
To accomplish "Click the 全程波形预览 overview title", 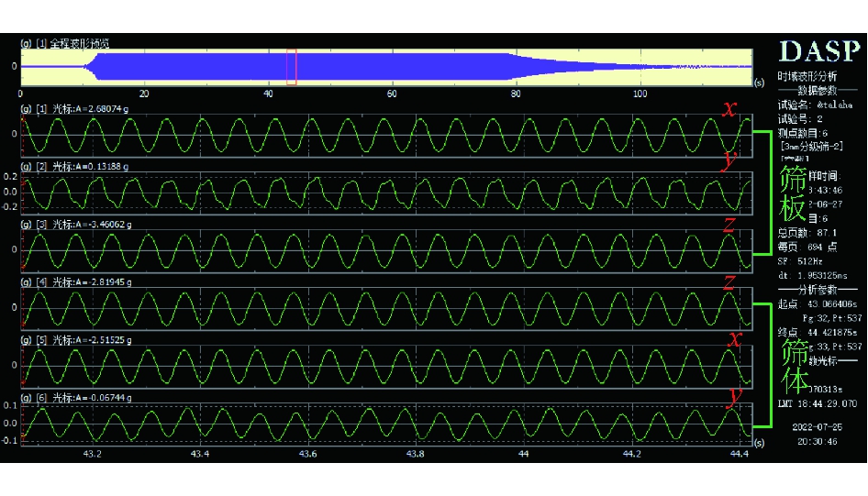I will coord(84,43).
